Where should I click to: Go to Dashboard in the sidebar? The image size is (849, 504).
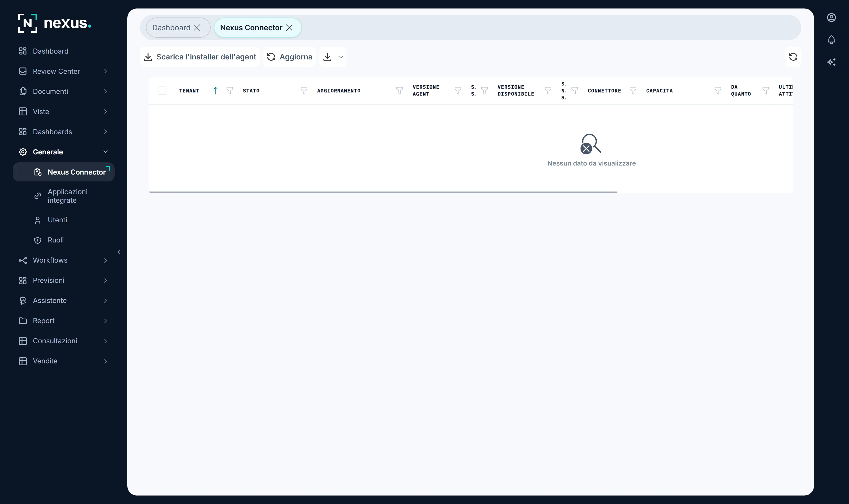pos(64,51)
